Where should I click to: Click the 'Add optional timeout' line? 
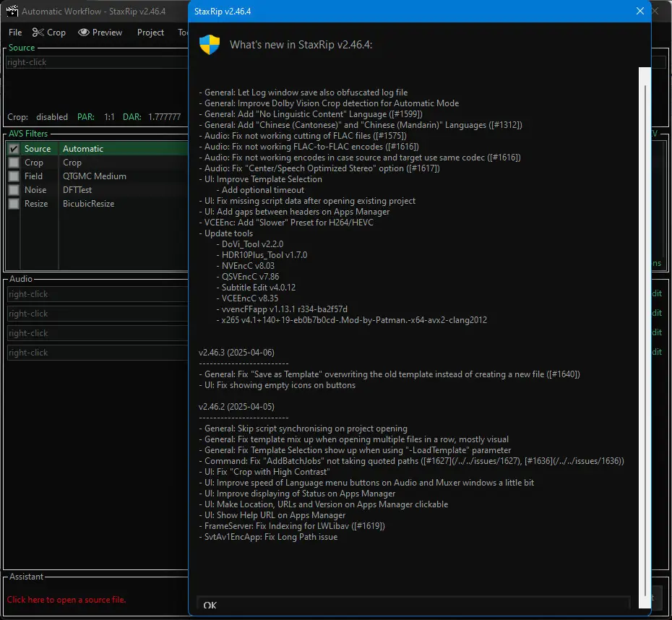pos(260,190)
